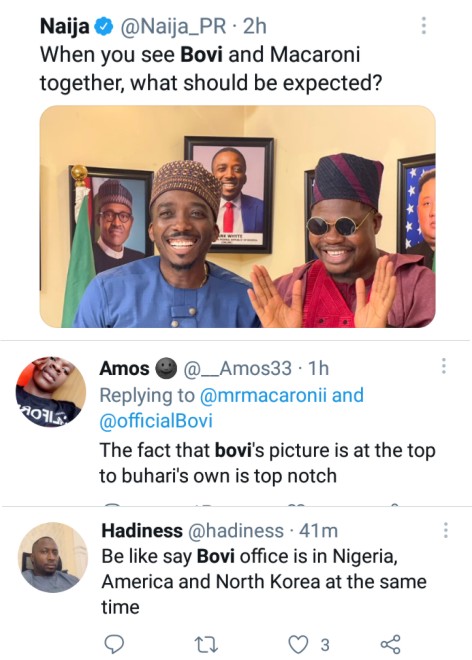
Task: Click the Hadiness display name
Action: point(142,531)
